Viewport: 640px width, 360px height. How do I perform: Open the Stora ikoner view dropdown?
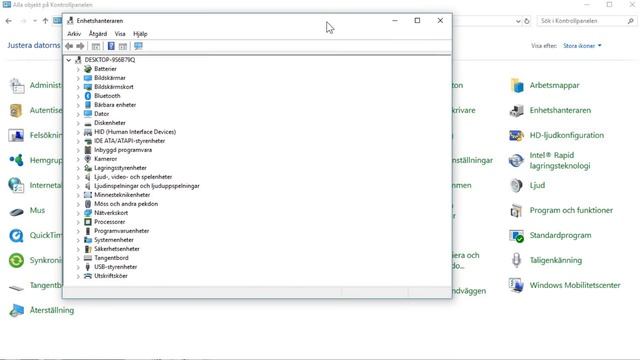pyautogui.click(x=582, y=46)
